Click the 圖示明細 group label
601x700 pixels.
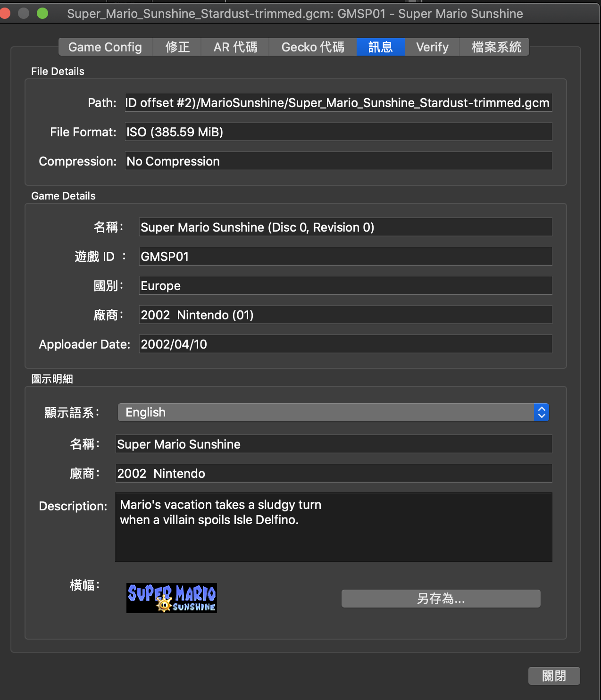[52, 379]
